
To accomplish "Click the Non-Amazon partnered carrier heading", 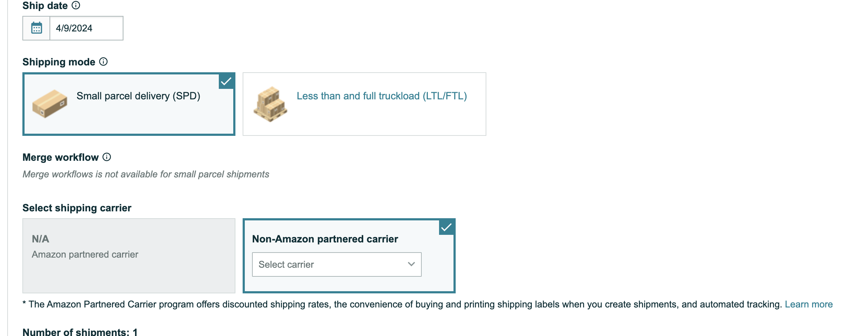I will 325,239.
